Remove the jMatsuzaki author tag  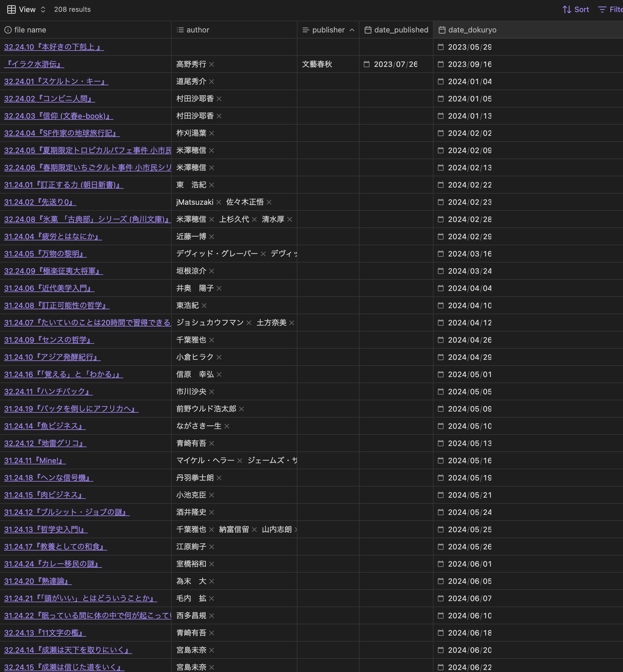pyautogui.click(x=219, y=202)
